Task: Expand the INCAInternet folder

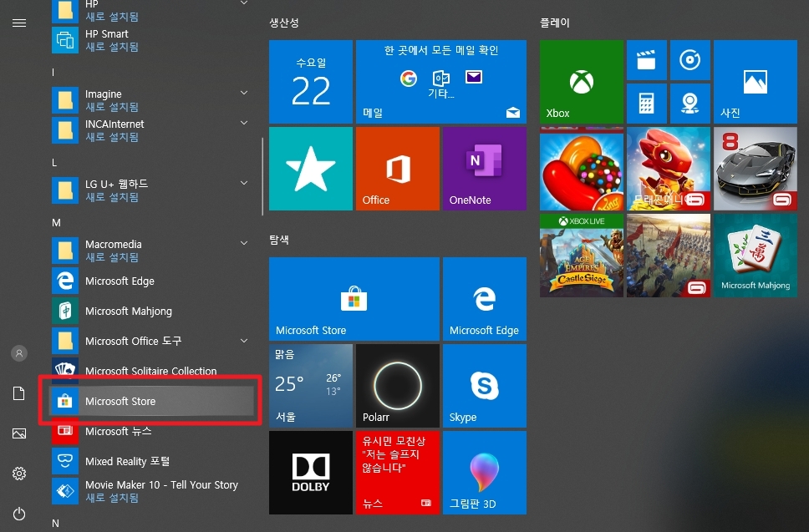Action: coord(244,123)
